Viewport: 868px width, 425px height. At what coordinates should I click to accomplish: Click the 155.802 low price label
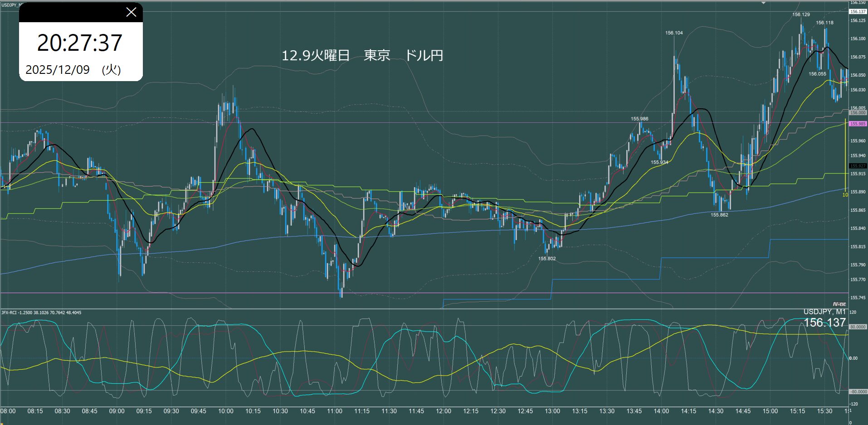pos(547,259)
